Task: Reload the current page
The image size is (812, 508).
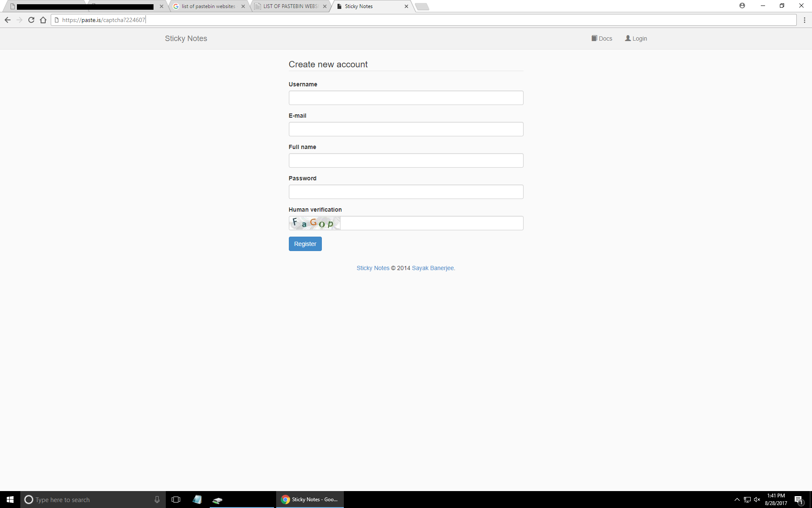Action: coord(31,20)
